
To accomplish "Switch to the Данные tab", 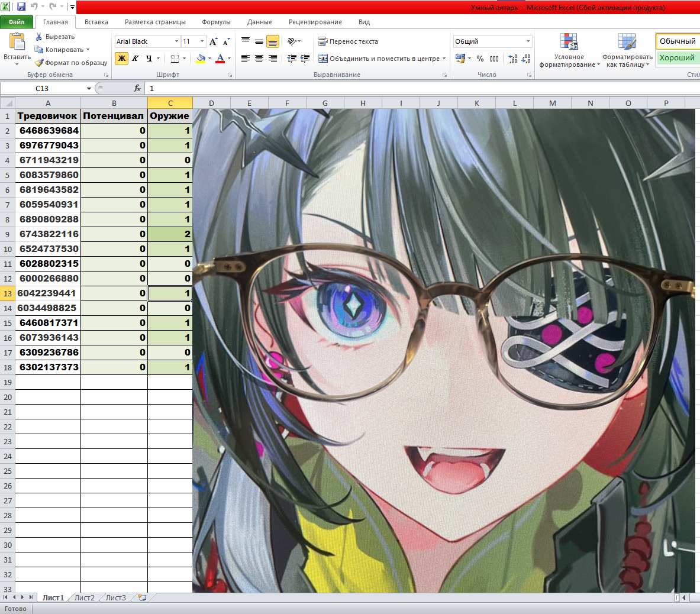I will 259,22.
